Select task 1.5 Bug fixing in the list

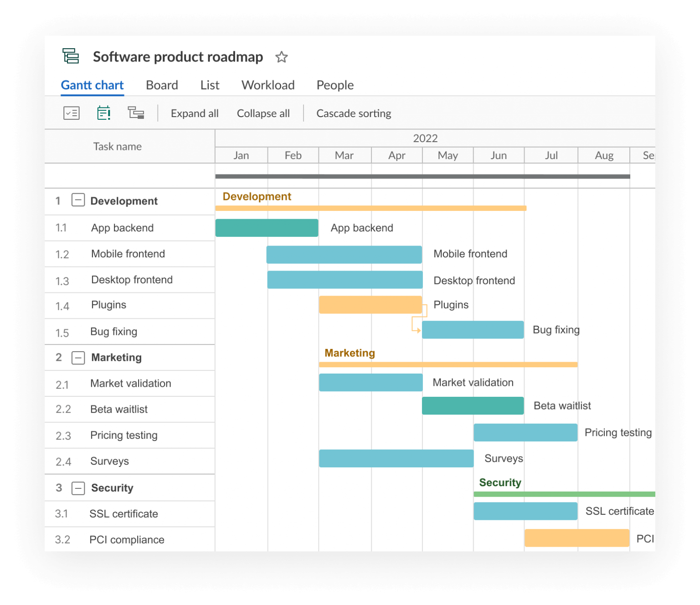[113, 331]
